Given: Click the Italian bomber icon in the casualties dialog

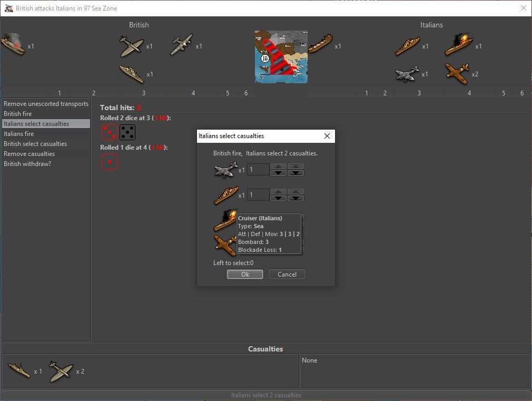Looking at the screenshot, I should [226, 170].
